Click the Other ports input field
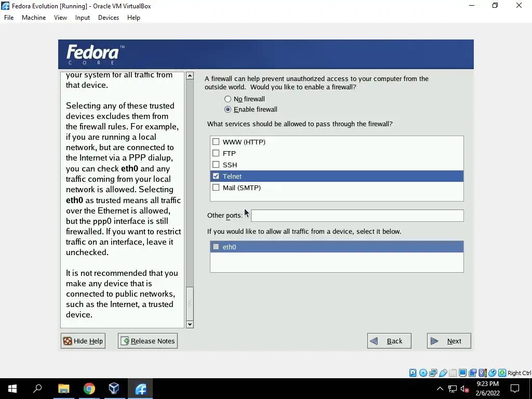The image size is (532, 399). [x=357, y=216]
